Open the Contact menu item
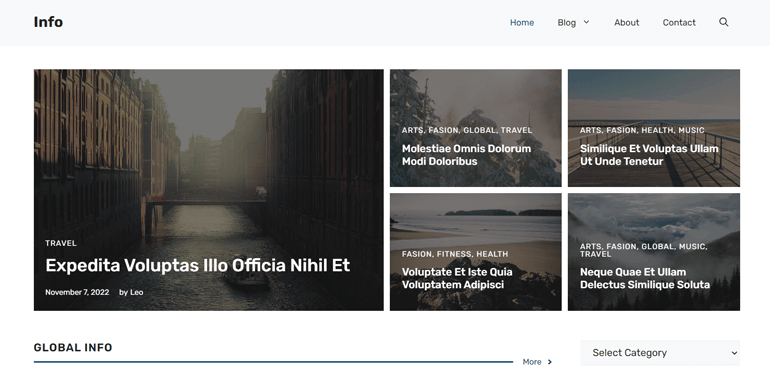 pyautogui.click(x=679, y=23)
